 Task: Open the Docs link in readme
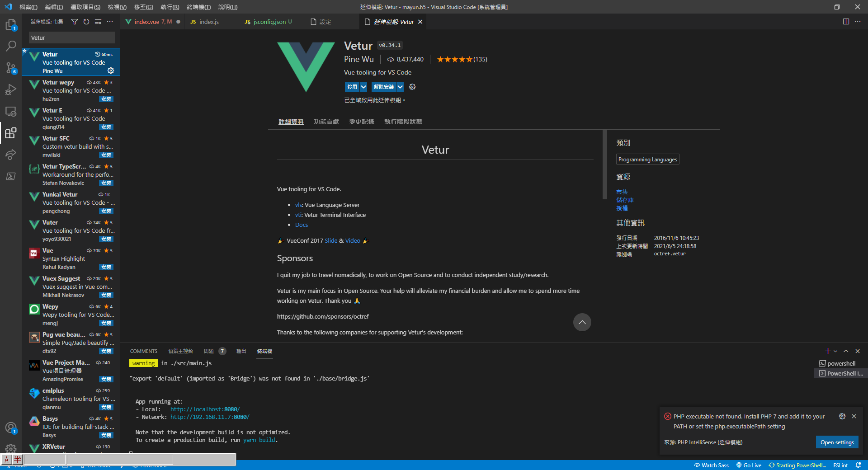(301, 225)
